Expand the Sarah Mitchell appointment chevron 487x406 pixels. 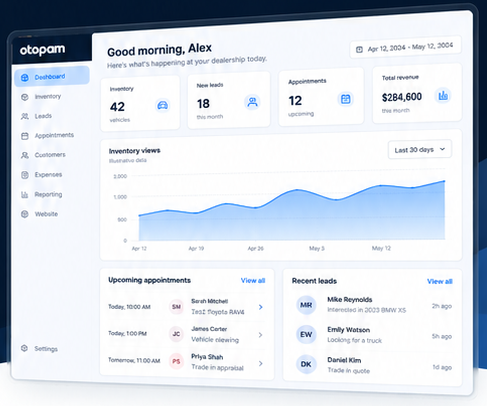261,307
